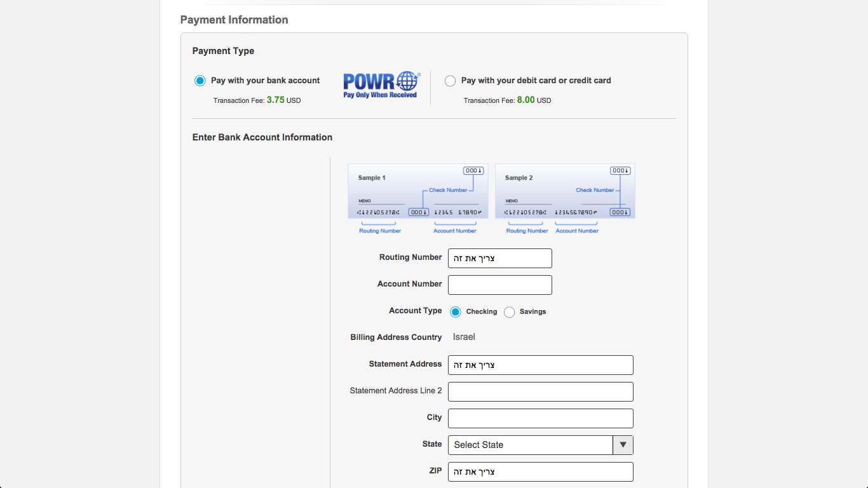Focus the City input field
The width and height of the screenshot is (868, 488).
tap(541, 418)
